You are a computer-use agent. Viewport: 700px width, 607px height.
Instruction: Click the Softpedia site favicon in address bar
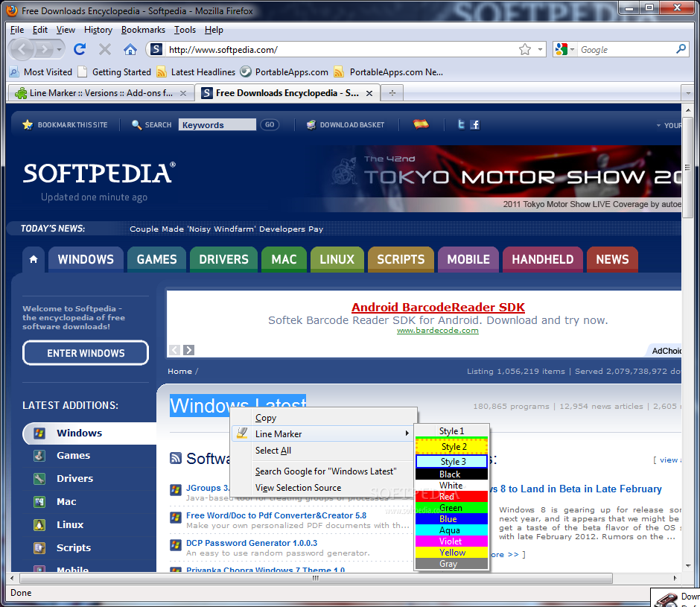click(x=156, y=50)
